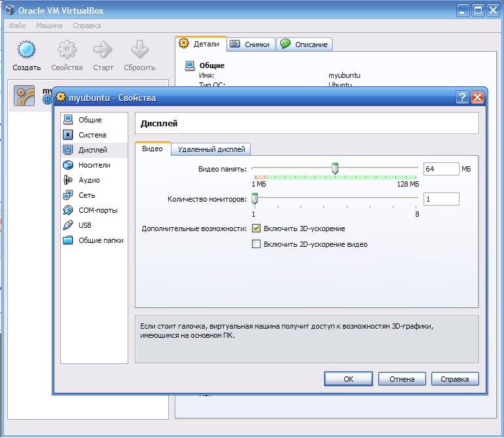Select the Общие папки folder item
504x438 pixels.
point(94,240)
